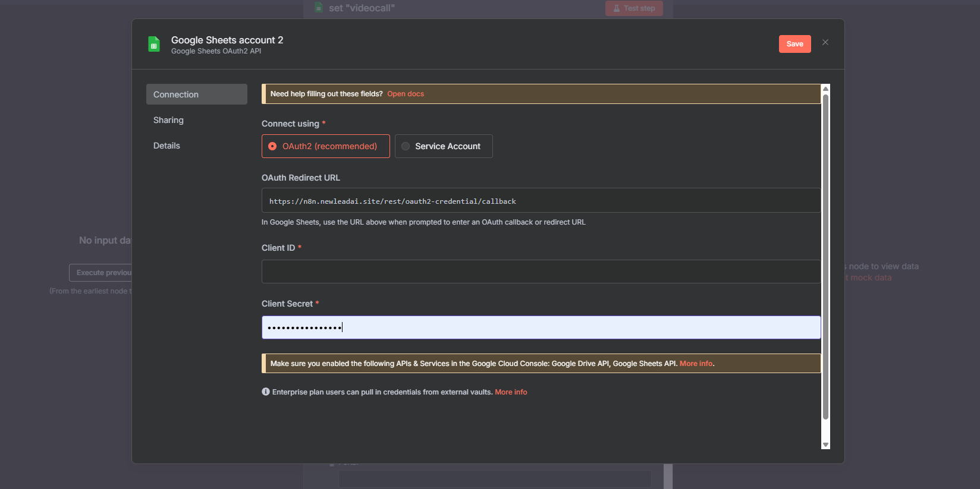Focus the Client Secret password field

point(541,327)
